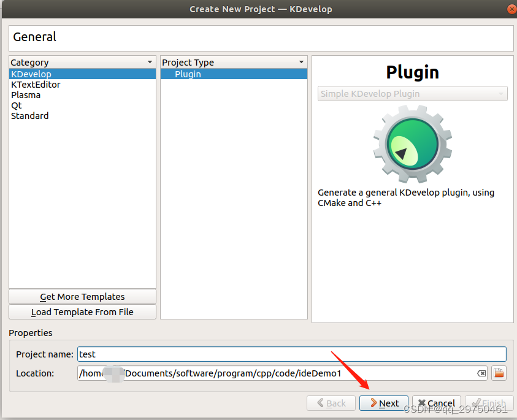The image size is (517, 420).
Task: Click the Back button
Action: [331, 403]
